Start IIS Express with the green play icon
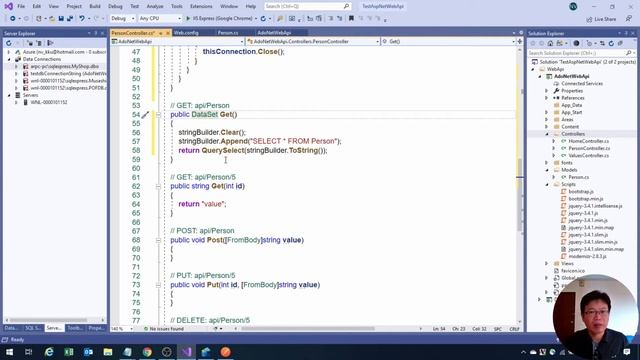The width and height of the screenshot is (640, 360). click(x=188, y=18)
